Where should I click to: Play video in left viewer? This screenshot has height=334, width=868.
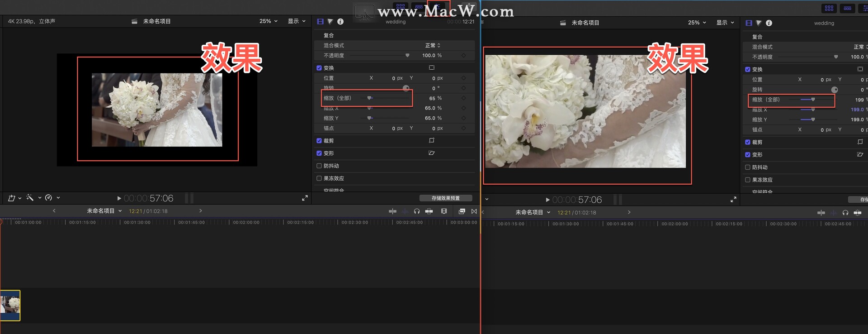point(119,198)
